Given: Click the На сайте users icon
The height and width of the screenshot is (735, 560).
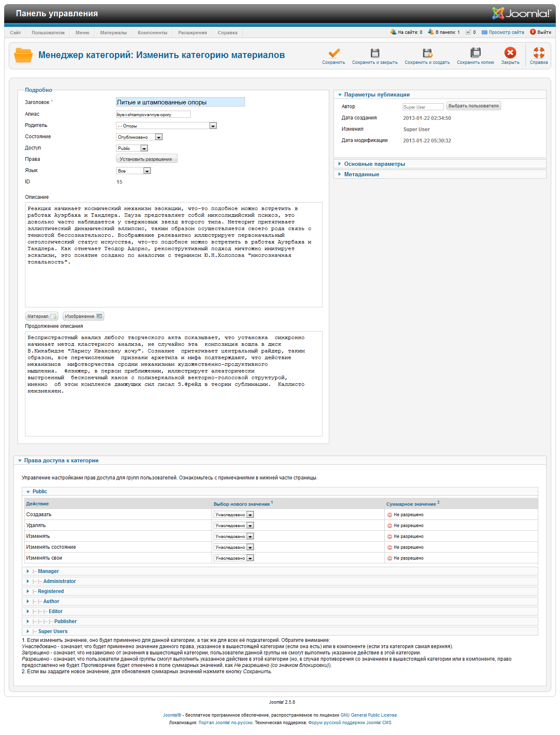Looking at the screenshot, I should coord(393,32).
